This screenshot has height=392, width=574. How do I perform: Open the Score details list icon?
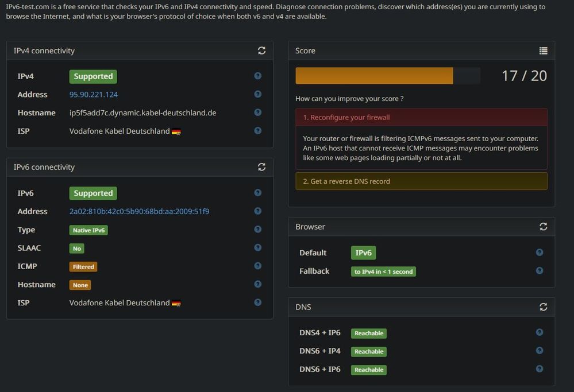543,51
